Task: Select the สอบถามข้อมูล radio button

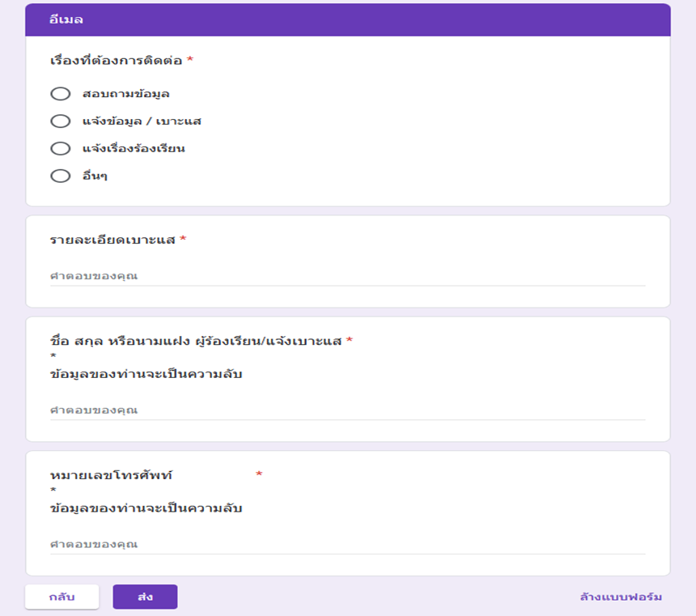Action: pos(61,94)
